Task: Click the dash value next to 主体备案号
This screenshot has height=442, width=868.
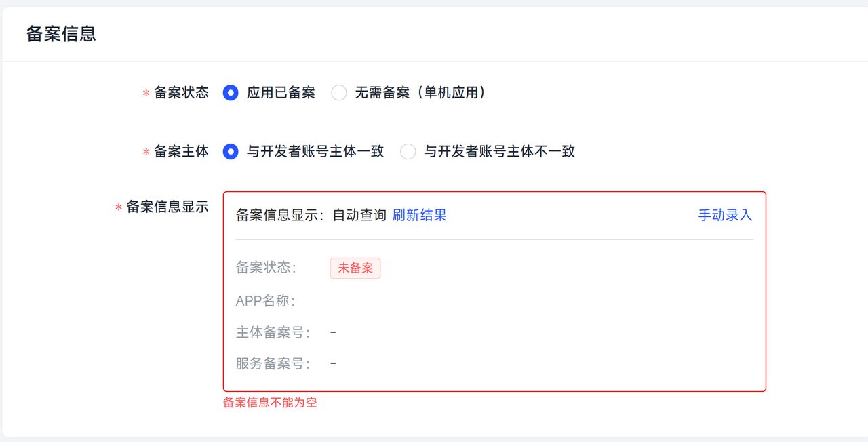Action: (333, 332)
